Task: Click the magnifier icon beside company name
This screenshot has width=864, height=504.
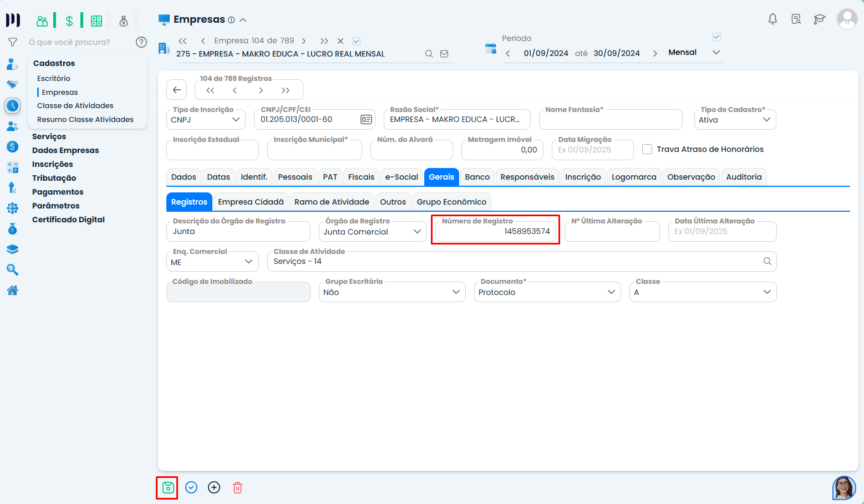Action: (x=429, y=54)
